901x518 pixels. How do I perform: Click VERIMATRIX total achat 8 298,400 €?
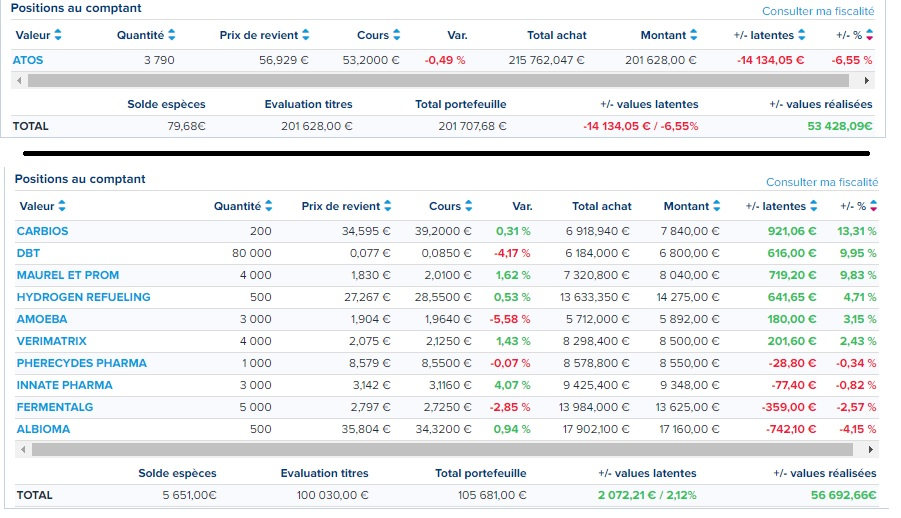596,341
